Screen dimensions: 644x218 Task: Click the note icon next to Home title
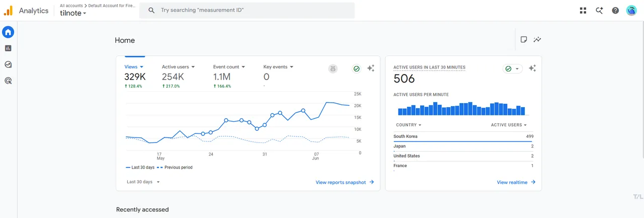coord(524,40)
